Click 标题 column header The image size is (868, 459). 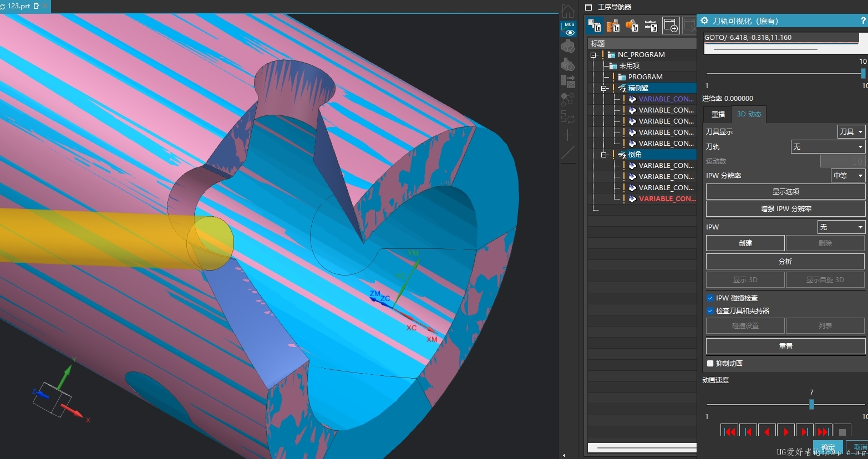642,43
